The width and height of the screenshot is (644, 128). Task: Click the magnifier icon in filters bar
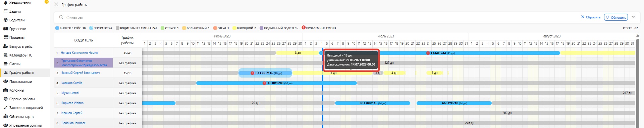[61, 17]
